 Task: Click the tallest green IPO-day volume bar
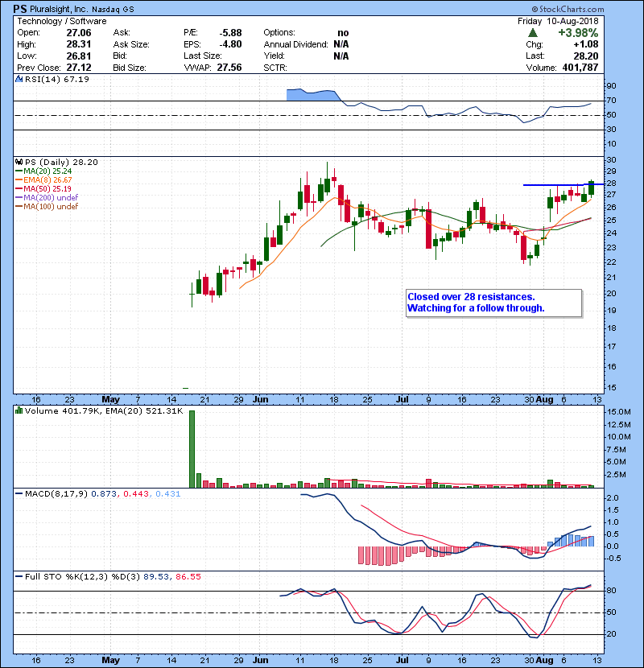192,449
